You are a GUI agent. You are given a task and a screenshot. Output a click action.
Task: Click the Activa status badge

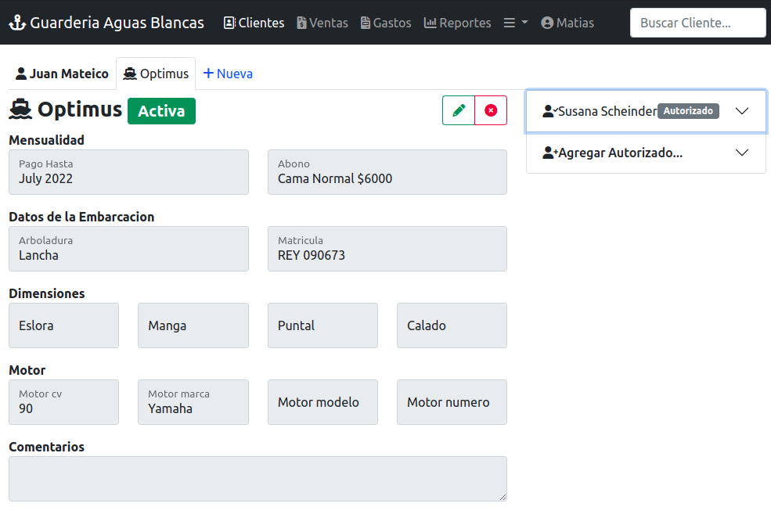click(x=161, y=111)
